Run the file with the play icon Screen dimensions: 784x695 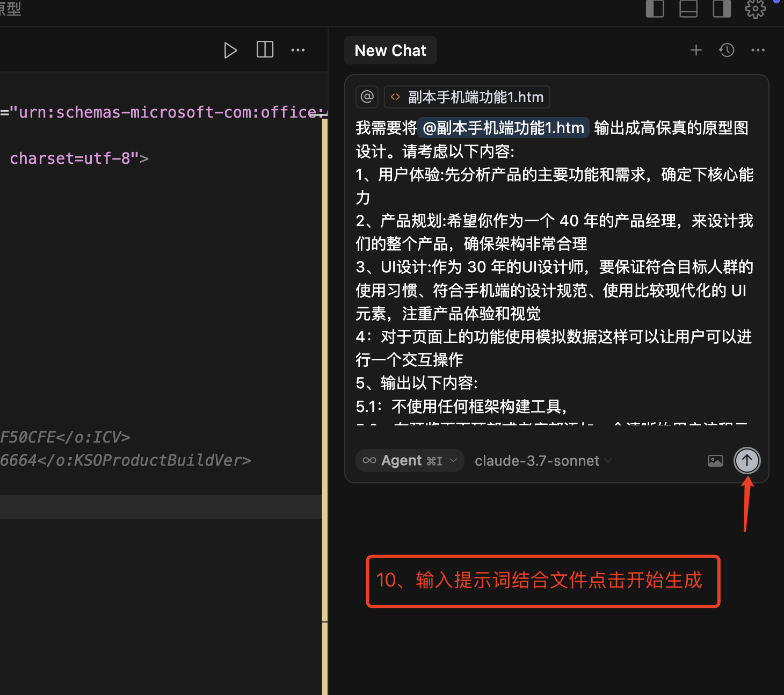230,50
